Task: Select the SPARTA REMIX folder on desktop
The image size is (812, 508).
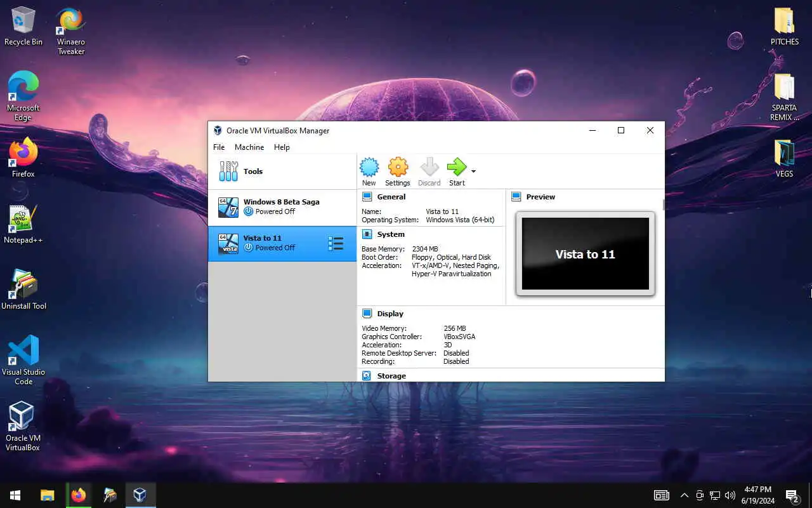Action: coord(785,97)
